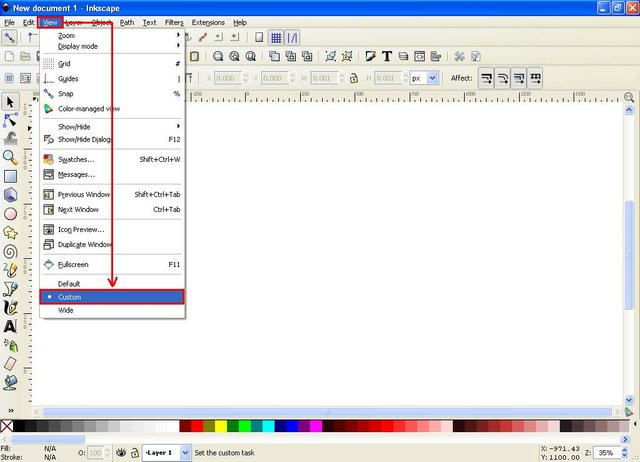Select the Zoom magnifier tool
640x462 pixels.
pos(10,158)
